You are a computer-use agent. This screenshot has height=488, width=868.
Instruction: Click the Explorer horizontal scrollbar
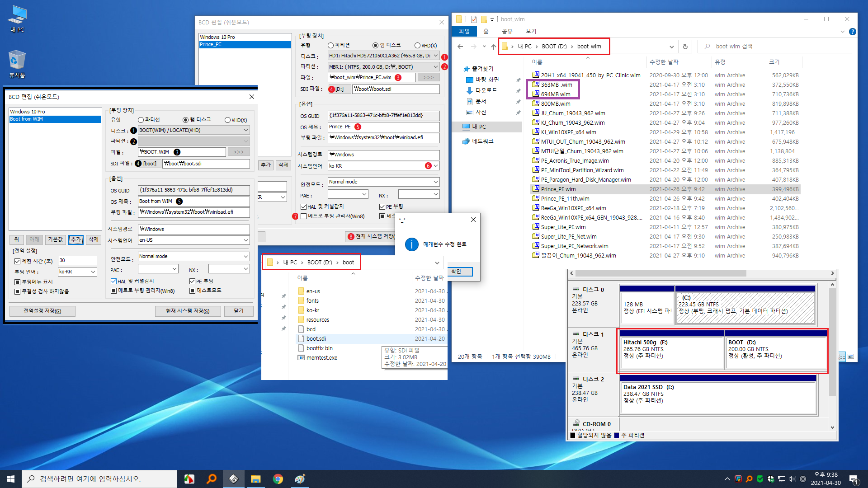660,273
